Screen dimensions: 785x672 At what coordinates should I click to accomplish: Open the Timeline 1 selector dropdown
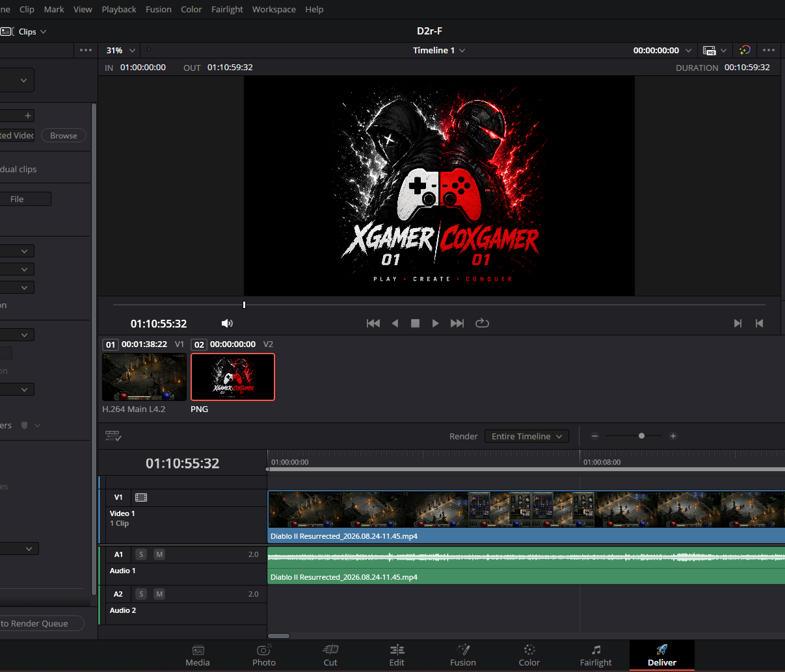click(439, 50)
